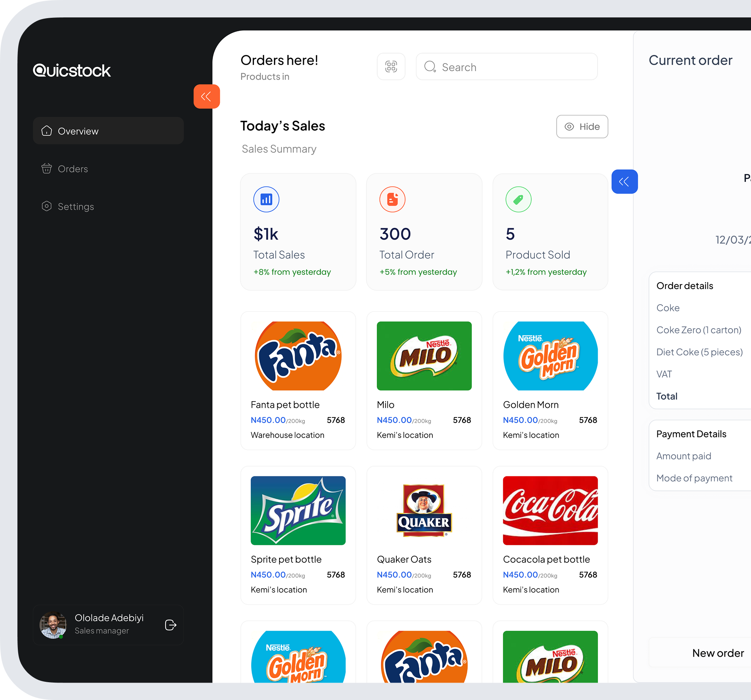Click 'Coke Zero (1 carton)' order line
Screen dimensions: 751x700
coord(699,330)
